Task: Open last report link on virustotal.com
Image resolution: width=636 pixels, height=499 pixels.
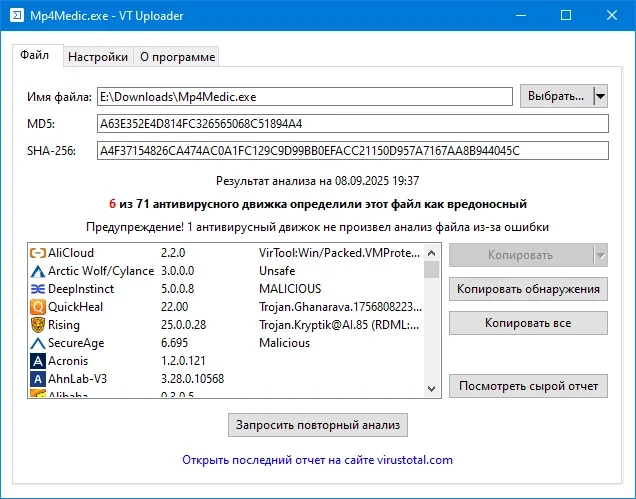Action: coord(318,460)
